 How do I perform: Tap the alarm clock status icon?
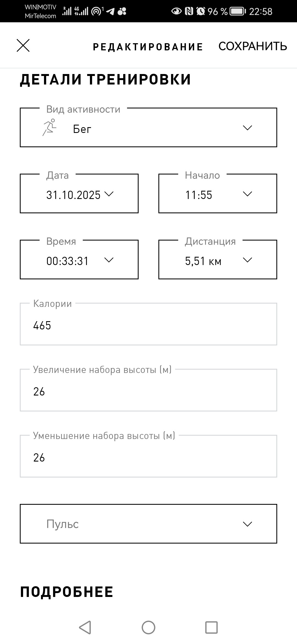pos(201,11)
